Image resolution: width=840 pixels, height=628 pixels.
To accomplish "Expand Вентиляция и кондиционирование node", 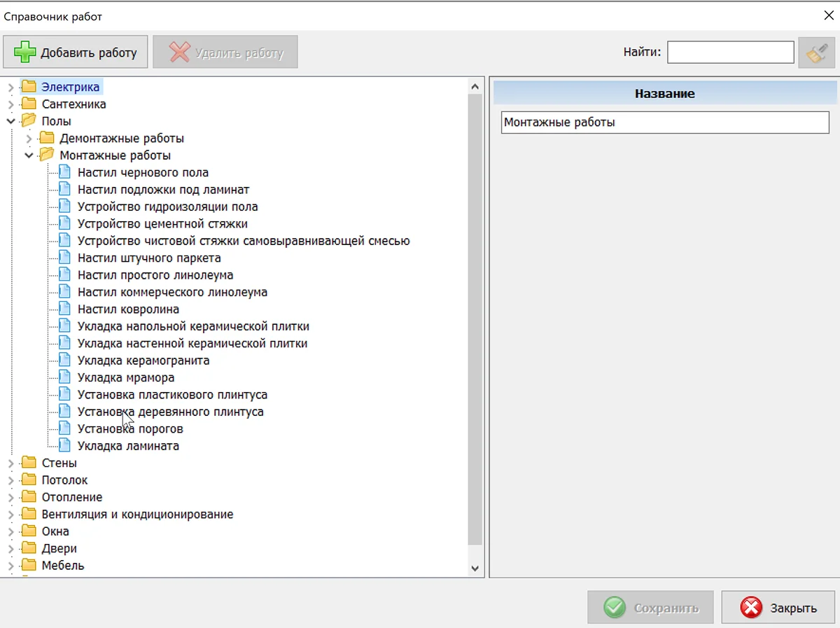I will coord(10,515).
